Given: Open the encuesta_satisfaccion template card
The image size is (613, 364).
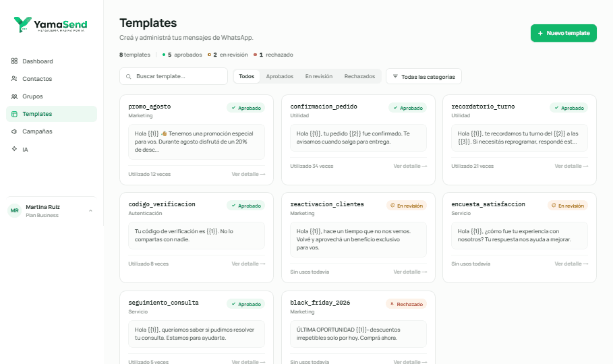Looking at the screenshot, I should pyautogui.click(x=519, y=237).
